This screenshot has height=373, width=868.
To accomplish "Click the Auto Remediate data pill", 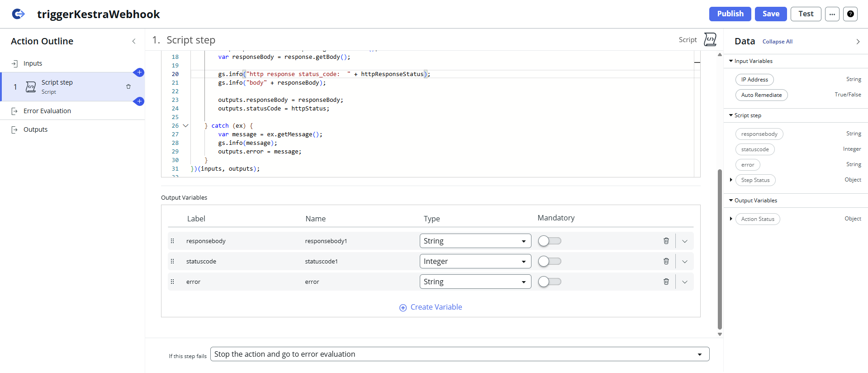I will [762, 95].
